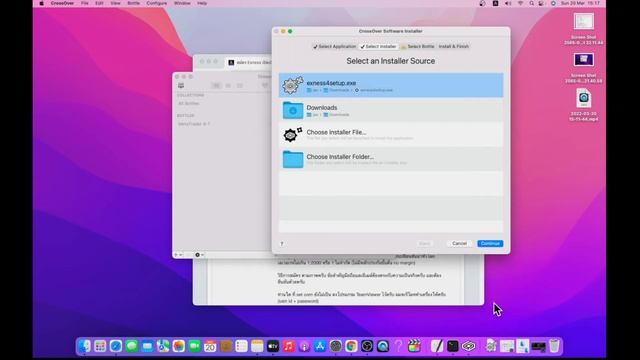640x360 pixels.
Task: Open Trash from the dock
Action: pyautogui.click(x=554, y=346)
